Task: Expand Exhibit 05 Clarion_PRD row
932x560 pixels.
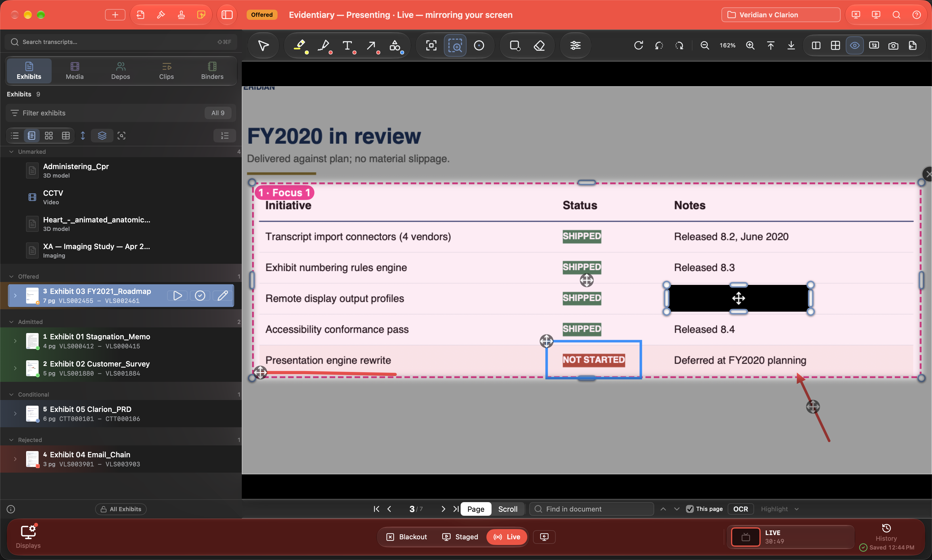Action: (x=15, y=413)
